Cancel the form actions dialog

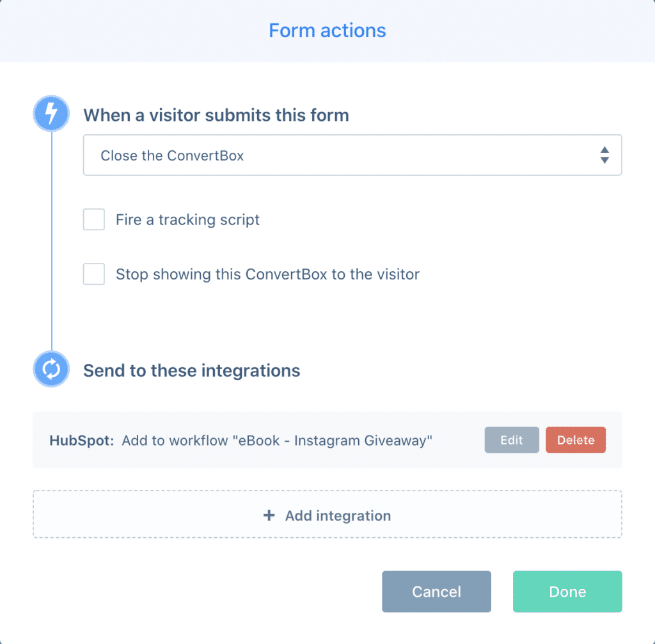(436, 592)
